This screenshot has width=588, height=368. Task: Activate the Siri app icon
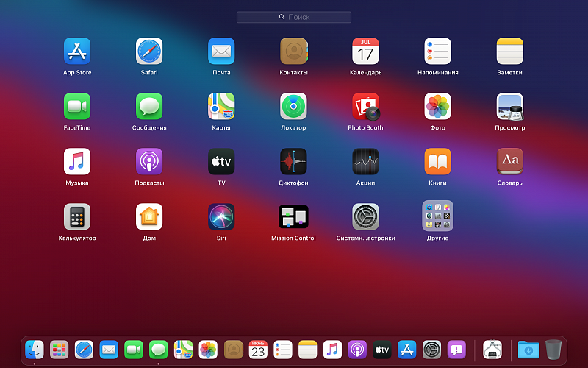pyautogui.click(x=221, y=216)
